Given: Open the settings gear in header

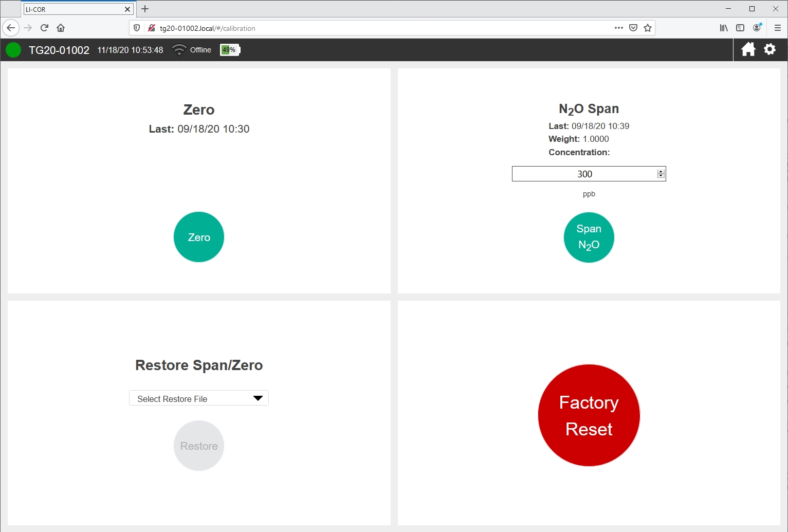Looking at the screenshot, I should click(769, 49).
